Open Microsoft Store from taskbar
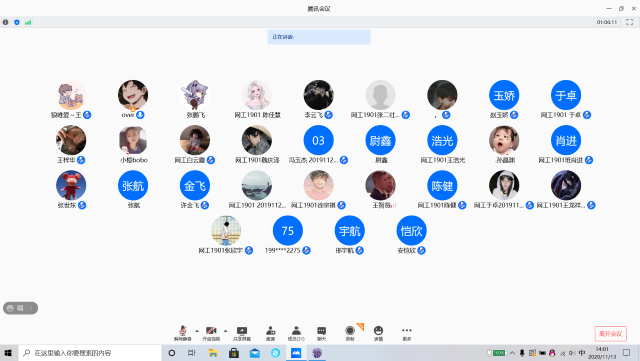Viewport: 640px width, 361px height. (x=234, y=353)
